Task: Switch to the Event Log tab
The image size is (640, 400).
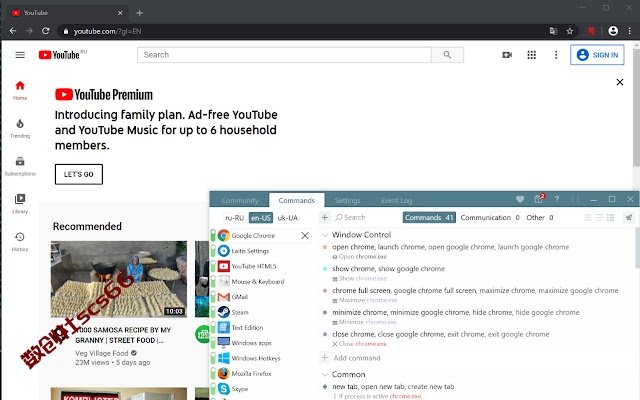Action: pos(396,200)
